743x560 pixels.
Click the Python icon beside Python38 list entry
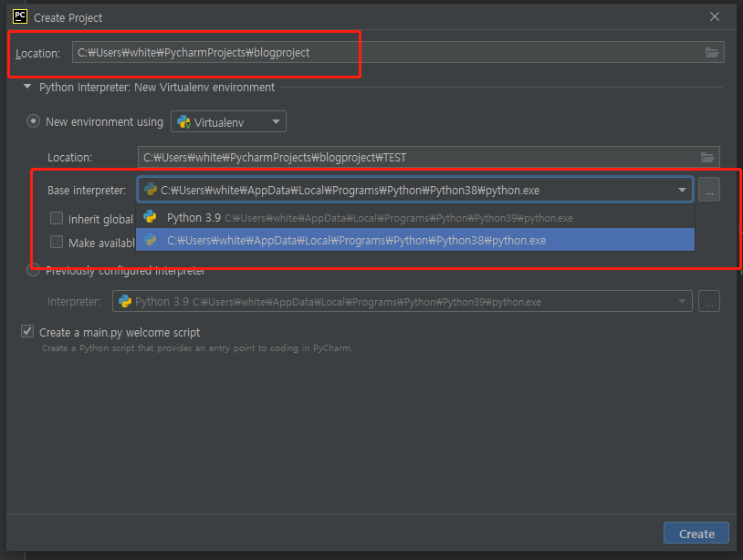[150, 240]
